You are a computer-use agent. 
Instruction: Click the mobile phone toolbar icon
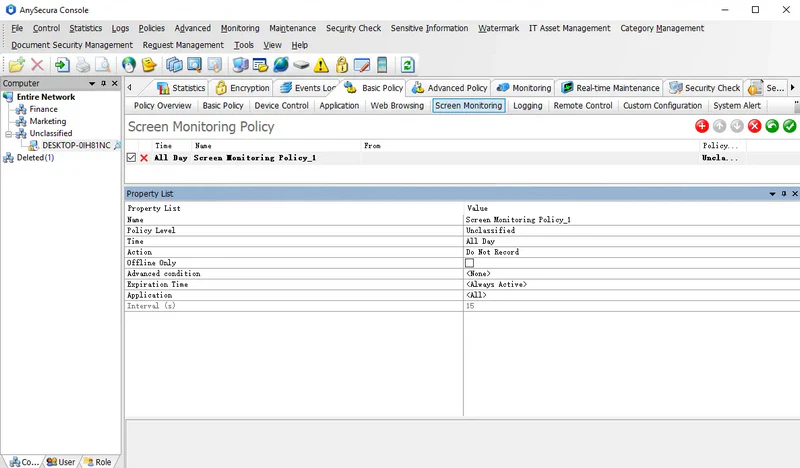pyautogui.click(x=382, y=65)
